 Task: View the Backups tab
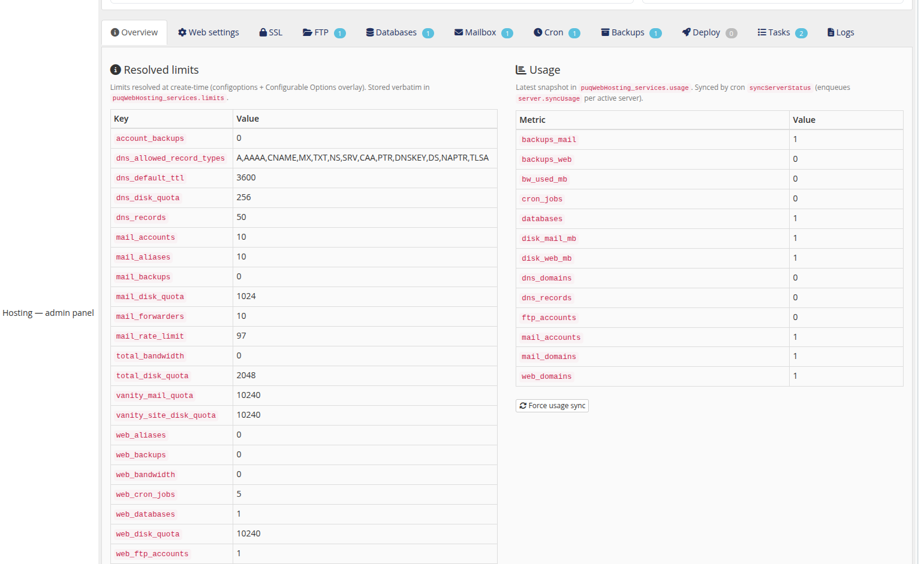pyautogui.click(x=631, y=32)
